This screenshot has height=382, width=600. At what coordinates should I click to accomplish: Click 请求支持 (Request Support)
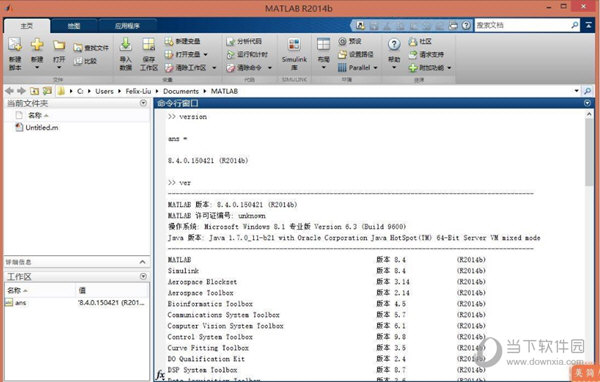[x=426, y=54]
